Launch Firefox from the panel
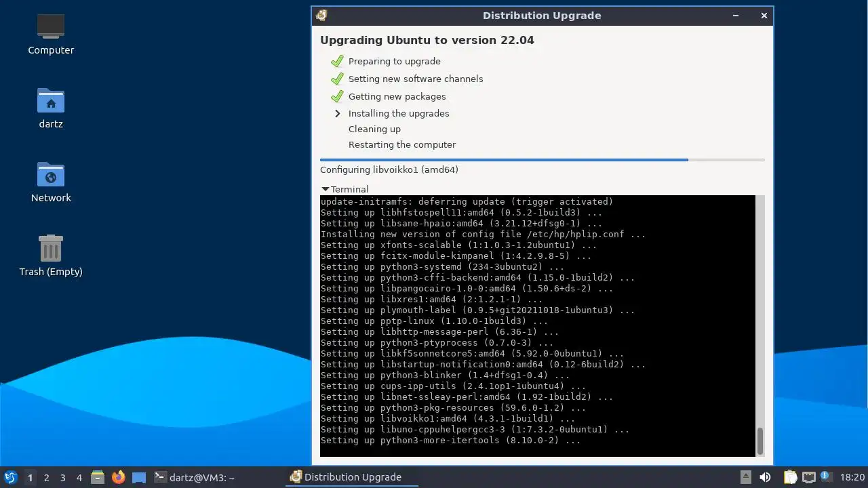The image size is (868, 488). (x=119, y=477)
